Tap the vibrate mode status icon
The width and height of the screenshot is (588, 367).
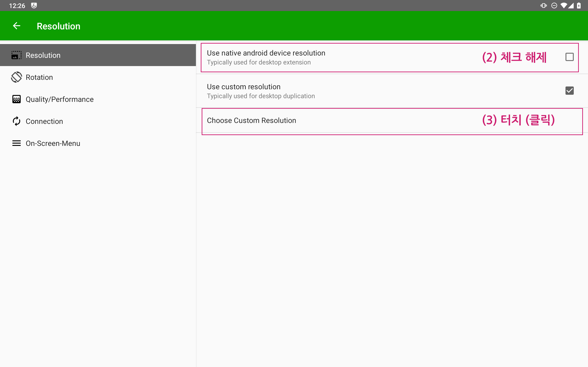(543, 6)
